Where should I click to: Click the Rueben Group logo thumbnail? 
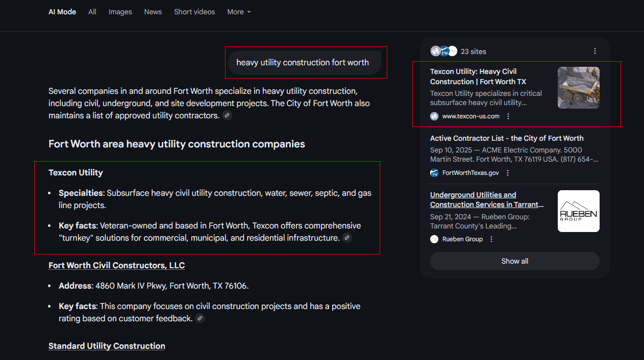point(578,211)
